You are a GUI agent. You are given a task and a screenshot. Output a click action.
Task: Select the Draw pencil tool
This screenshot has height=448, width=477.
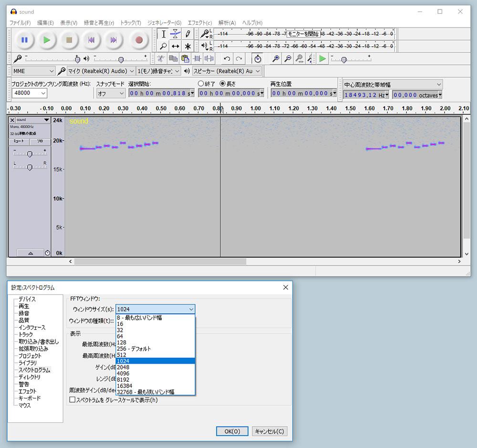188,34
